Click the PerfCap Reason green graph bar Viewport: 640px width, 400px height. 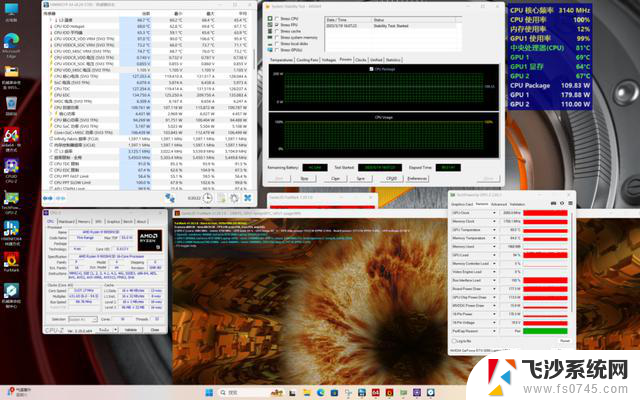pyautogui.click(x=545, y=331)
